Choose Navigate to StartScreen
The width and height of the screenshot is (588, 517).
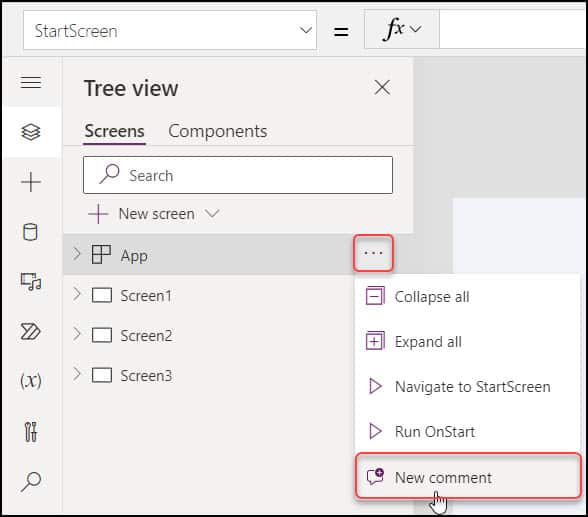[x=467, y=387]
